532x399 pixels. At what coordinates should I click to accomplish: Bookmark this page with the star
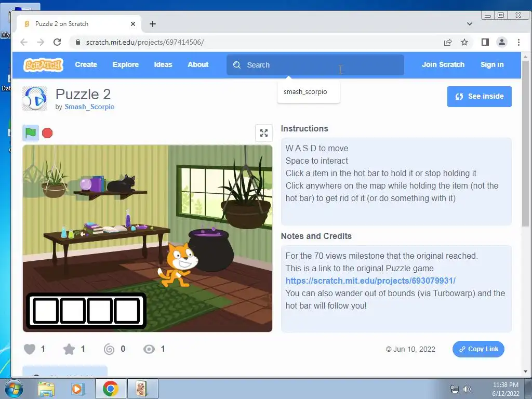[464, 42]
